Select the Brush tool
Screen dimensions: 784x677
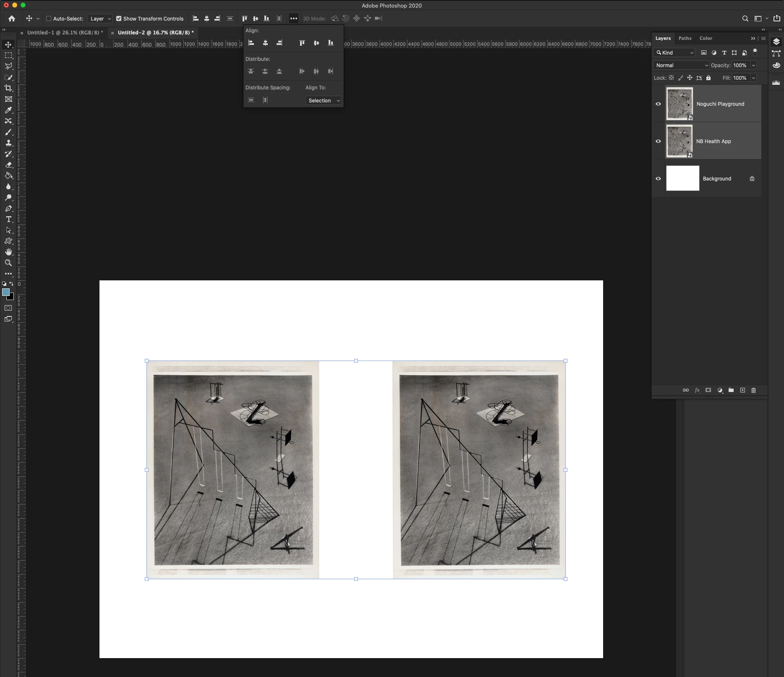(8, 132)
